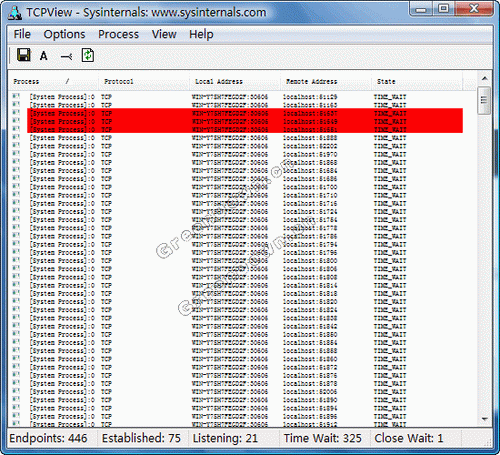Screen dimensions: 500x455
Task: Toggle Resolve Addresses 'A' toolbar icon
Action: (x=44, y=56)
